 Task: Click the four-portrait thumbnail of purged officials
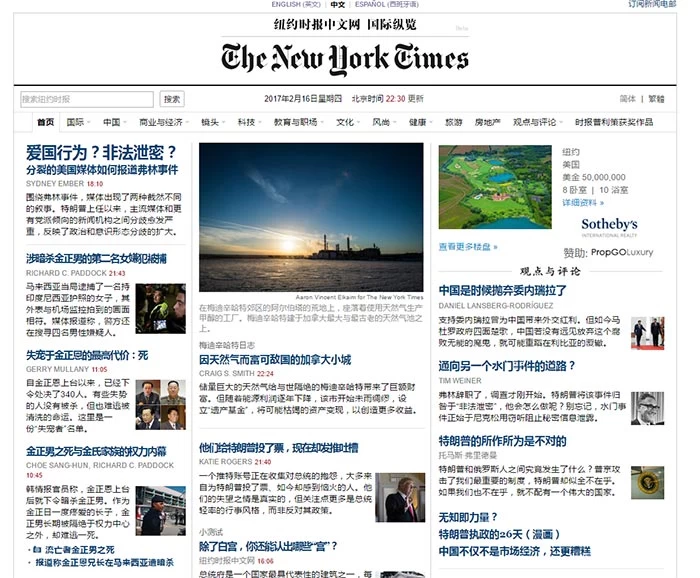click(x=160, y=405)
